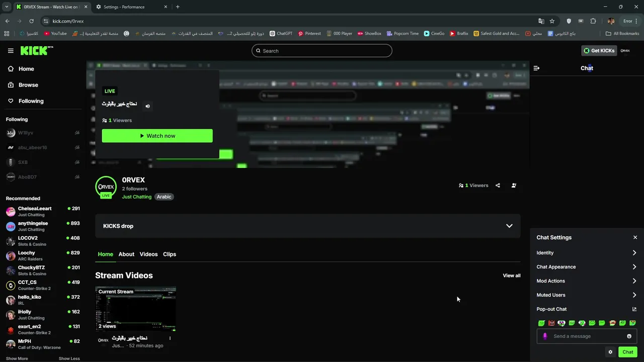Open Muted Users settings
This screenshot has height=362, width=644.
[x=587, y=295]
